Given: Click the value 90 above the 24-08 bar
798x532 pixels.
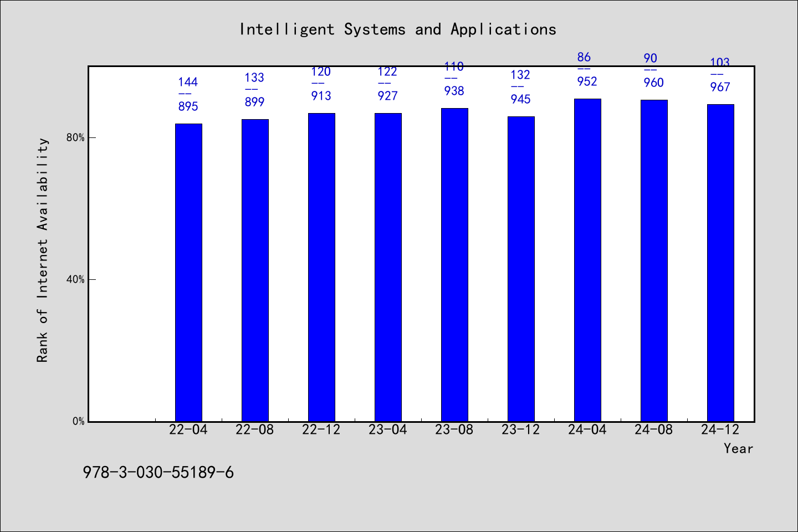Looking at the screenshot, I should coord(651,58).
